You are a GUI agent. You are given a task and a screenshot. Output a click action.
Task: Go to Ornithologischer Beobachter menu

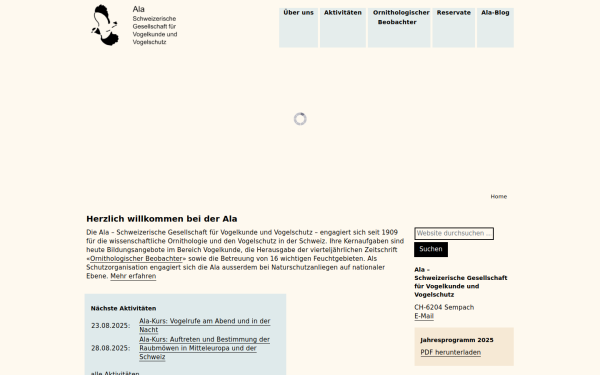tap(399, 28)
